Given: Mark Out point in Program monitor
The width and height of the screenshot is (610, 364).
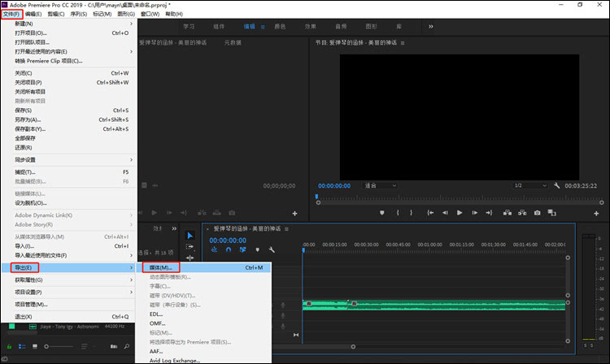Looking at the screenshot, I should pos(411,213).
